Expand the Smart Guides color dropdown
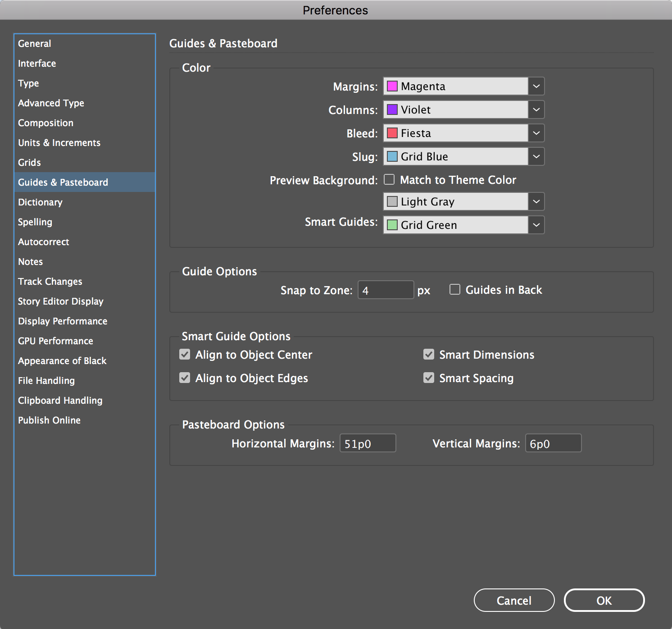672x629 pixels. pyautogui.click(x=536, y=225)
